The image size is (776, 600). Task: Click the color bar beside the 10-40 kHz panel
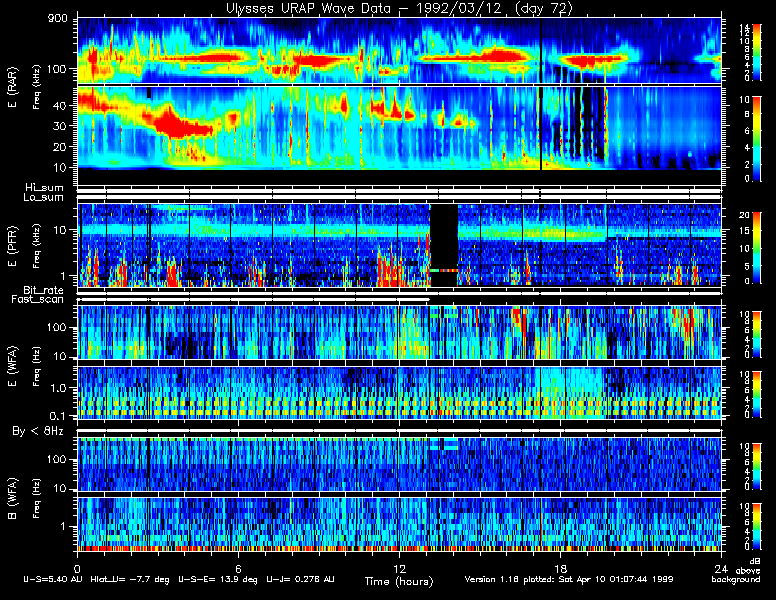point(757,139)
